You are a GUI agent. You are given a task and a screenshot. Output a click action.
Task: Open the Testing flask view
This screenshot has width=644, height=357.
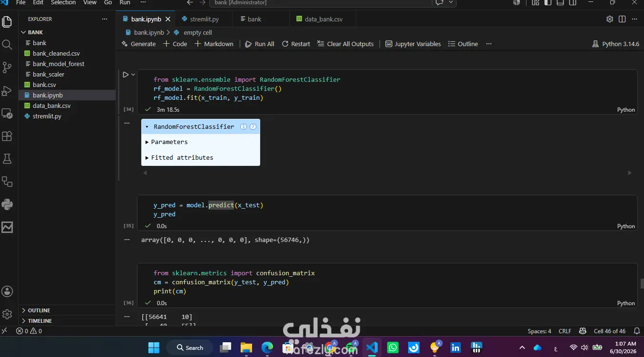[7, 159]
